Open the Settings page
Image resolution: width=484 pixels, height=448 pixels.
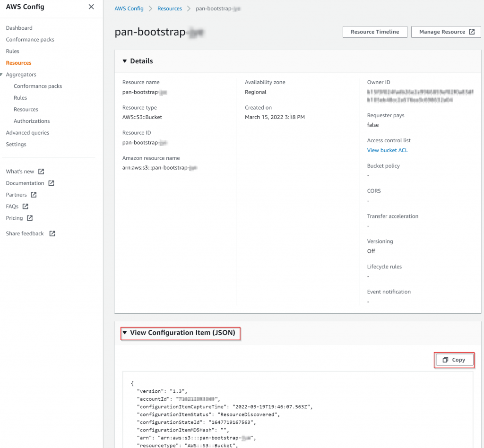click(x=16, y=145)
